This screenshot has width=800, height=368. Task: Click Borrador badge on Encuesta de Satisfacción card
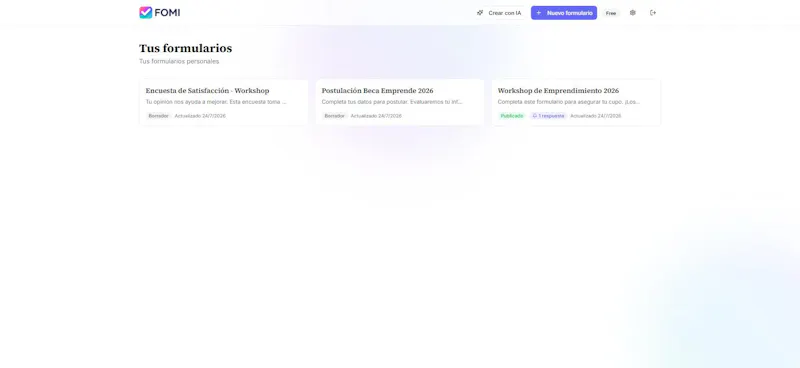(158, 116)
